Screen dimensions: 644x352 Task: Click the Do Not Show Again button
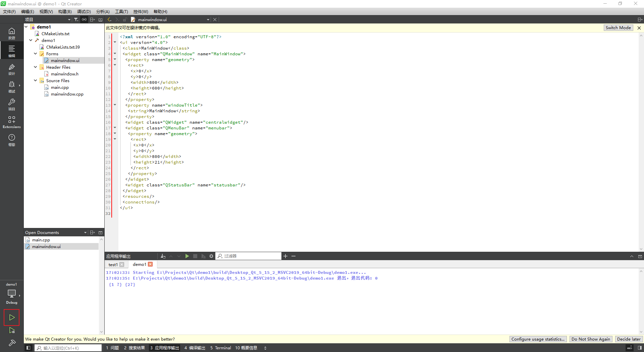pos(590,339)
